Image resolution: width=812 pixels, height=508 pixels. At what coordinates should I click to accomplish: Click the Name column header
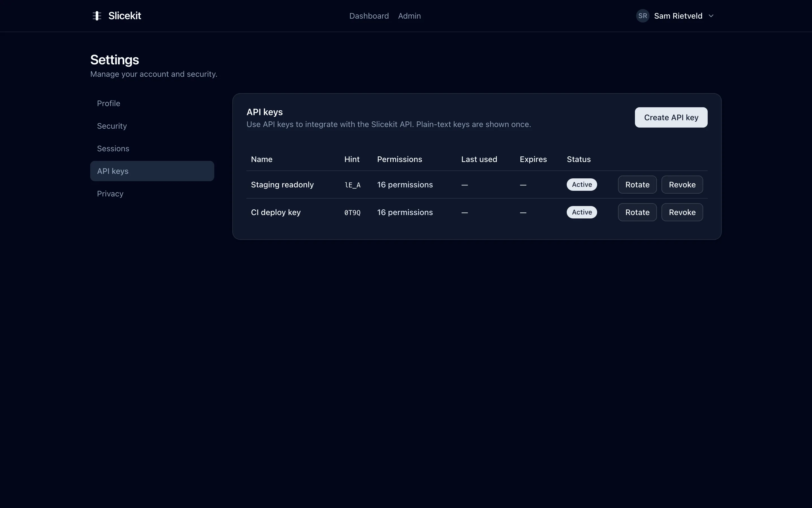click(262, 159)
